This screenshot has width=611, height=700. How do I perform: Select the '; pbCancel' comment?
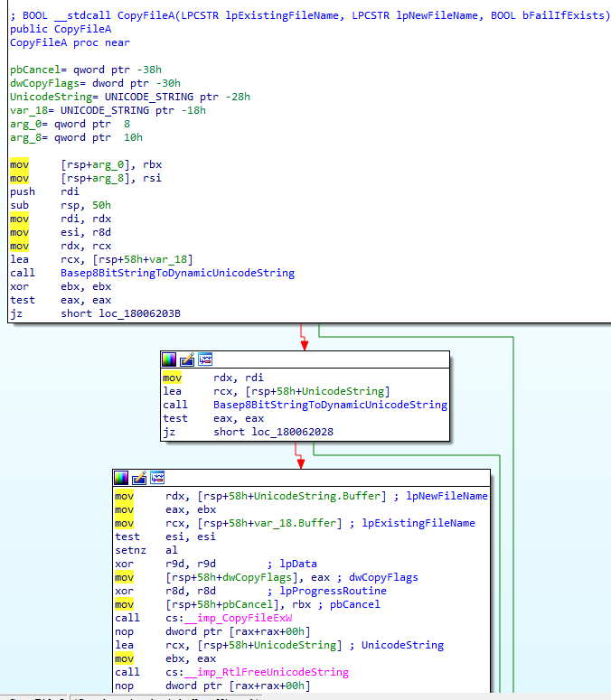[x=349, y=604]
